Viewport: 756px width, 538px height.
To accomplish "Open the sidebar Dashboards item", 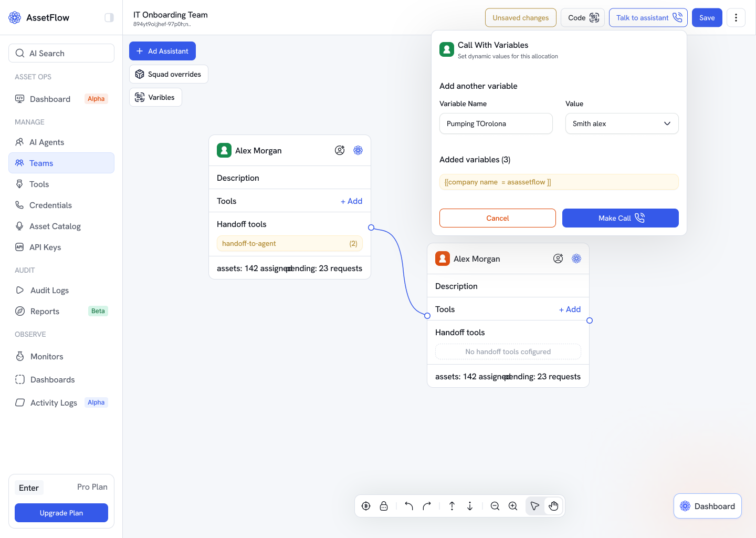I will click(x=61, y=379).
